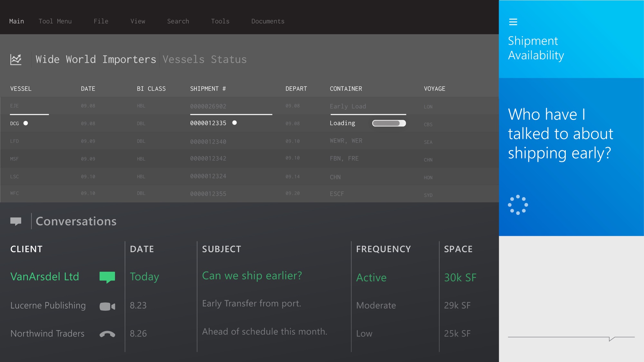644x362 pixels.
Task: Open the Documents menu
Action: click(268, 21)
